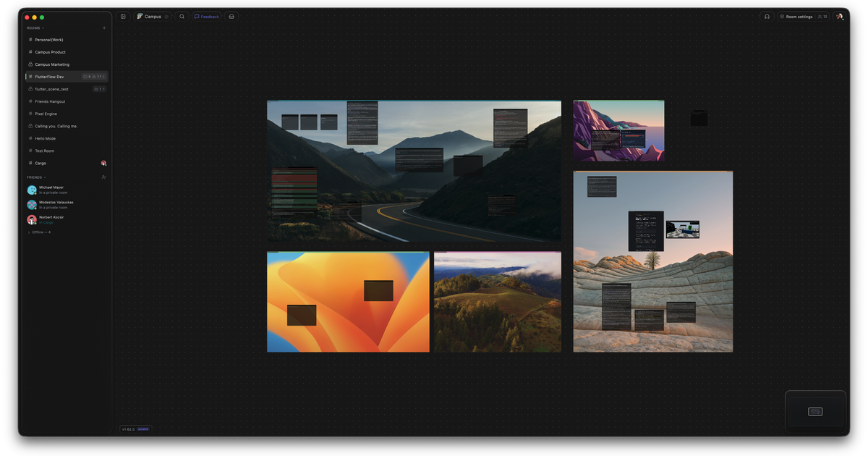Image resolution: width=868 pixels, height=456 pixels.
Task: Open the Calling you. Calling me. room
Action: tap(66, 126)
